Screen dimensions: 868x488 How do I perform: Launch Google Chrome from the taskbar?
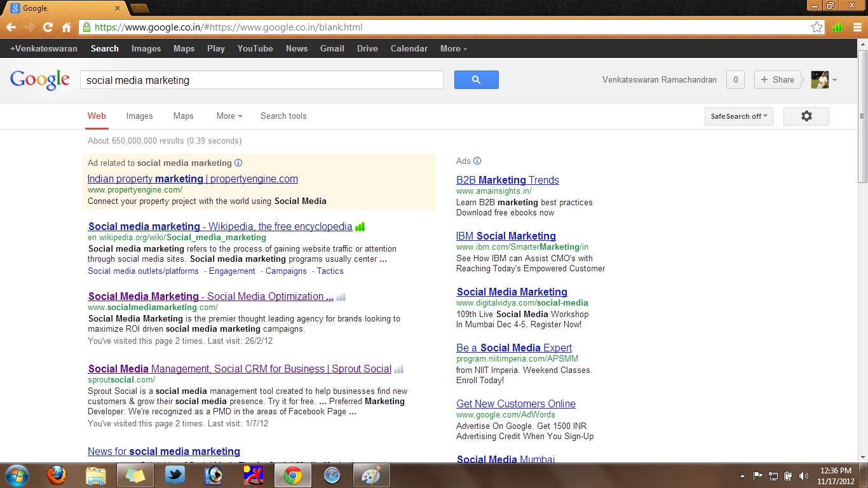pos(292,475)
